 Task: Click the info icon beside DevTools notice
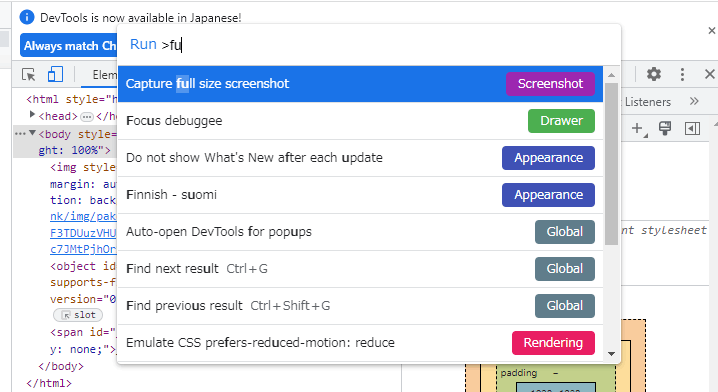point(27,17)
